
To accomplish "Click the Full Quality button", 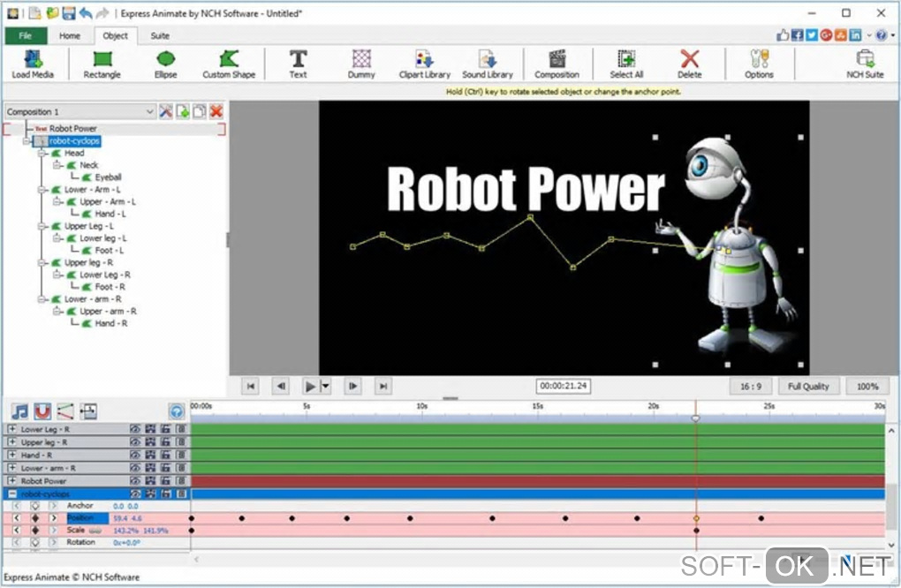I will [x=808, y=387].
